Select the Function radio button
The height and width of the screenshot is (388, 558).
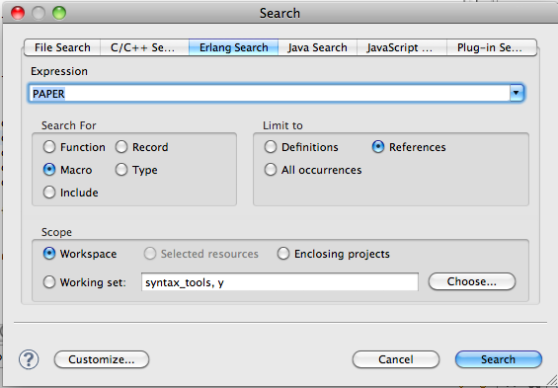point(49,147)
